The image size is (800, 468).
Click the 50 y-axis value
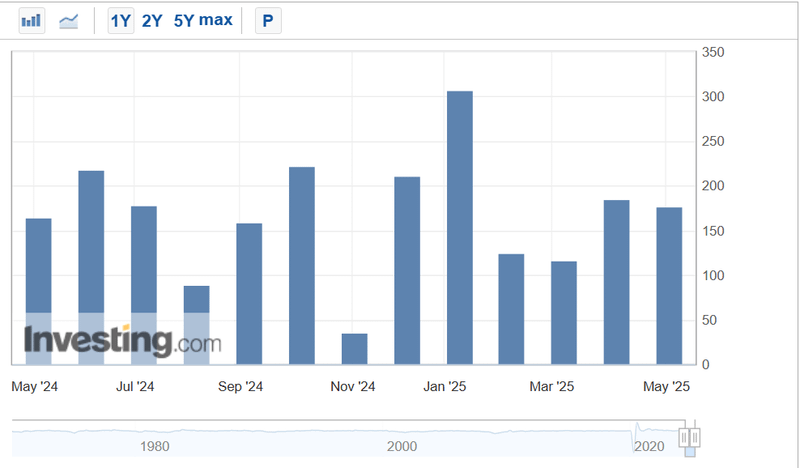click(x=709, y=320)
